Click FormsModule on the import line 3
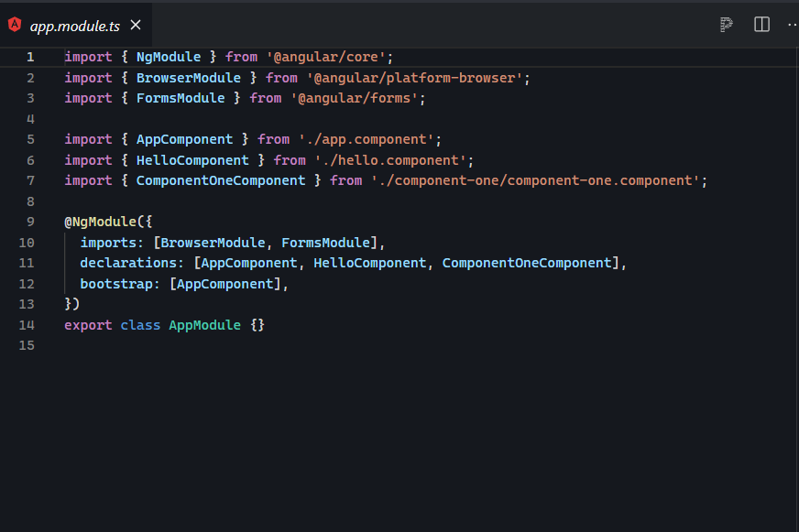 pos(181,98)
